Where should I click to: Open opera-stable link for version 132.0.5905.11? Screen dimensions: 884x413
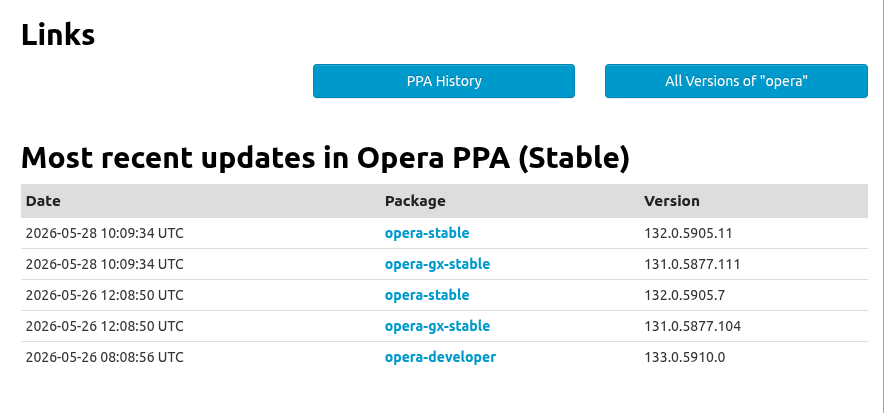pyautogui.click(x=427, y=233)
